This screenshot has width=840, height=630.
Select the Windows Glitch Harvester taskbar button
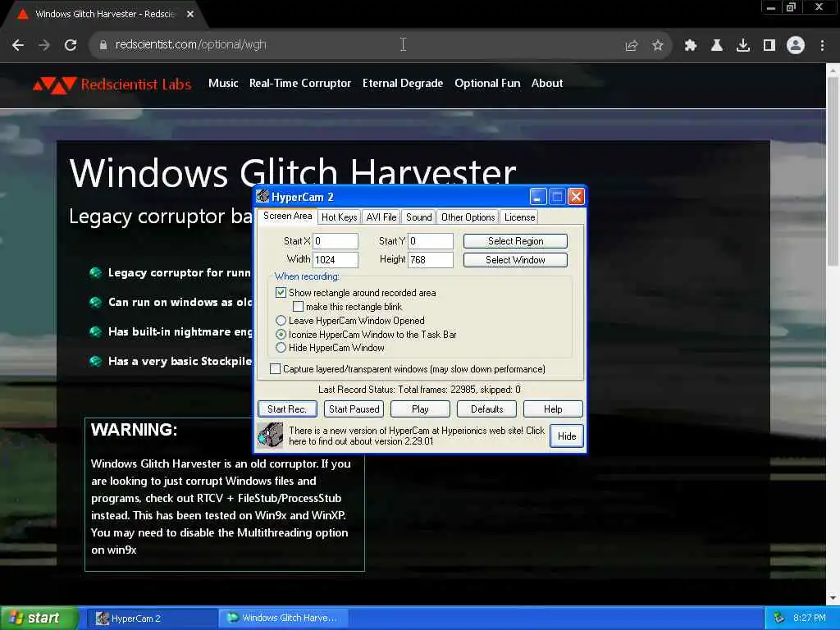click(x=283, y=619)
